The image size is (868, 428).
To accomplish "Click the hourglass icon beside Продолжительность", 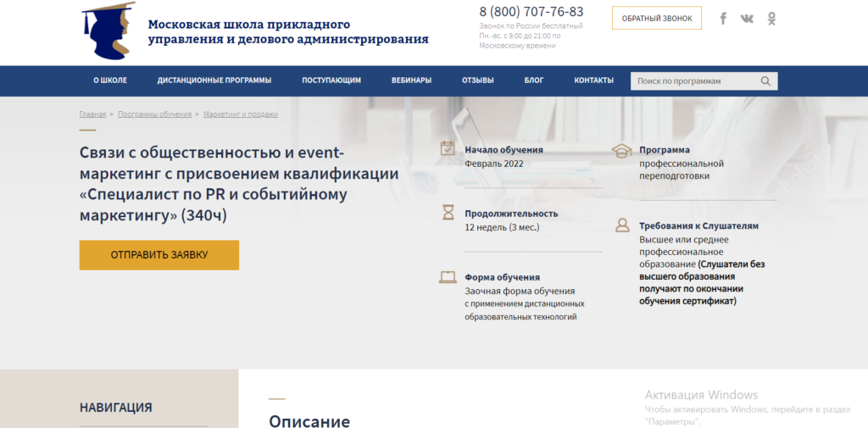I will tap(448, 214).
